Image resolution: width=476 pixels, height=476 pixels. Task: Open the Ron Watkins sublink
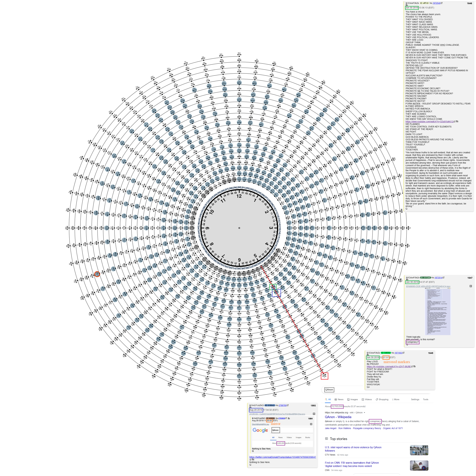click(x=345, y=428)
